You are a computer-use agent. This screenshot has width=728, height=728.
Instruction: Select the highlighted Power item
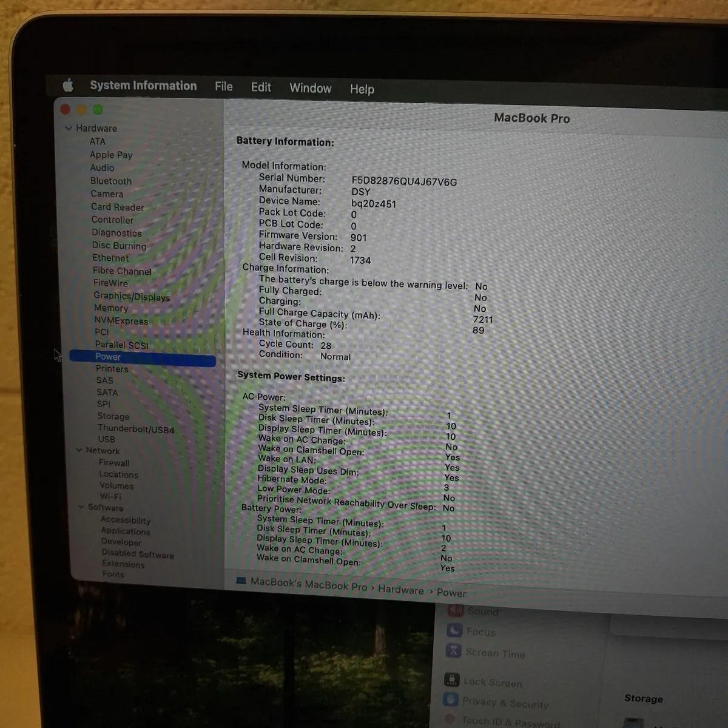click(143, 357)
